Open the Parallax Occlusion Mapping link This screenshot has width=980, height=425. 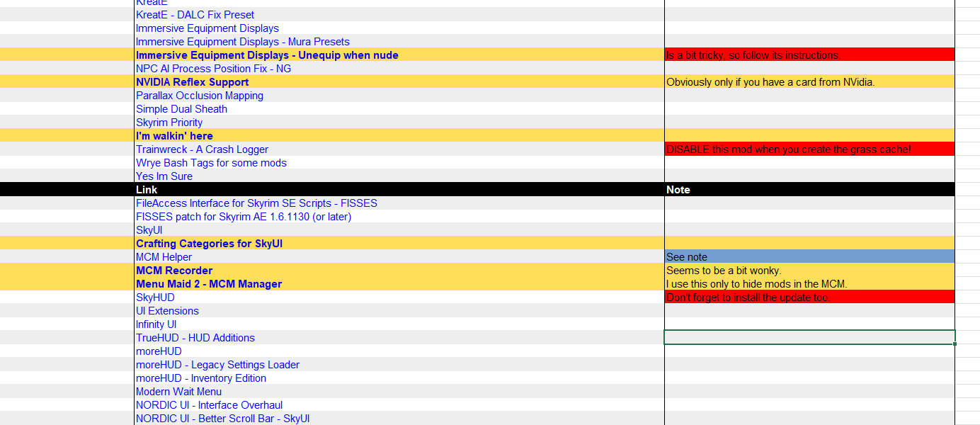click(200, 96)
